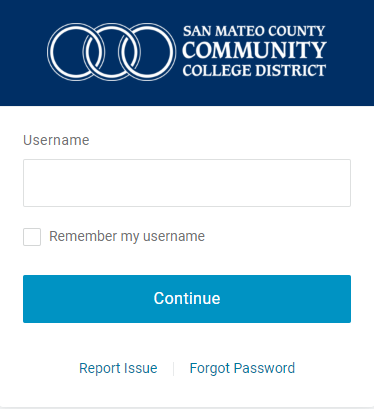Click the COLLEGE DISTRICT logo text

254,70
